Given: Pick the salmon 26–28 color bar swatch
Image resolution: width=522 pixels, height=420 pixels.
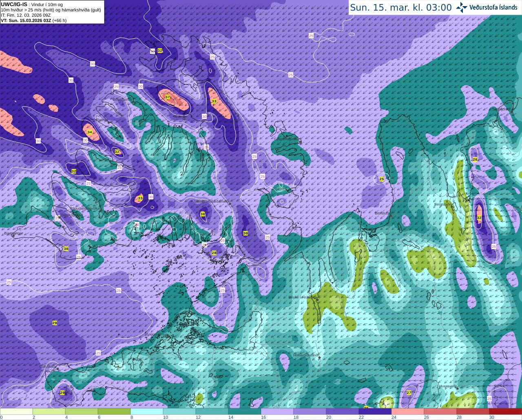Looking at the screenshot, I should point(440,411).
